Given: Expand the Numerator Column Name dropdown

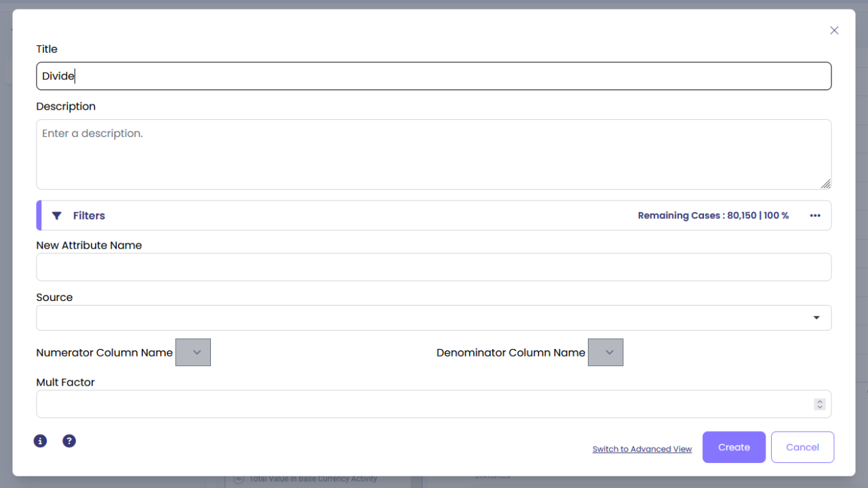Looking at the screenshot, I should [193, 352].
